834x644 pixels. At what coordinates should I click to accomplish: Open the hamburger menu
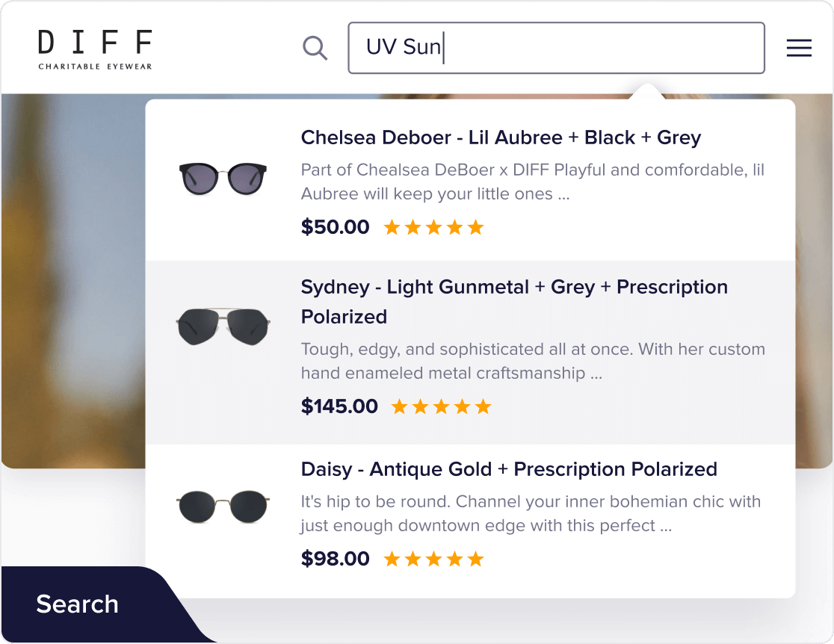point(799,49)
